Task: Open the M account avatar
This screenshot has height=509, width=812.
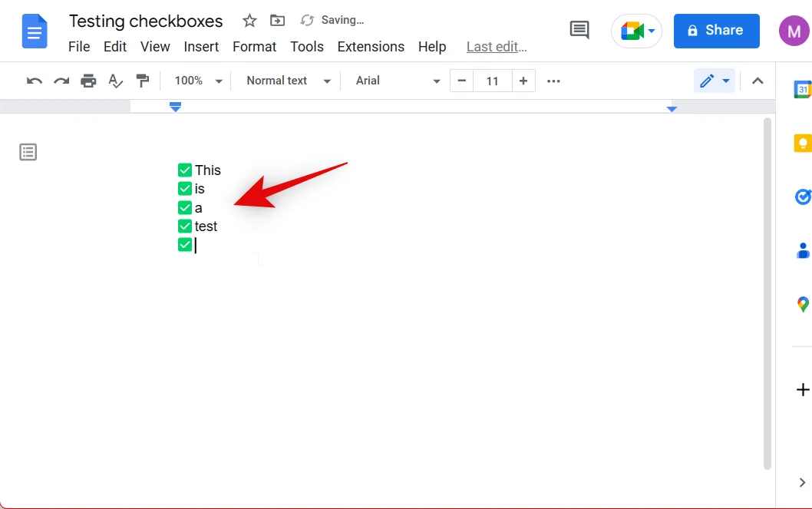Action: [794, 31]
